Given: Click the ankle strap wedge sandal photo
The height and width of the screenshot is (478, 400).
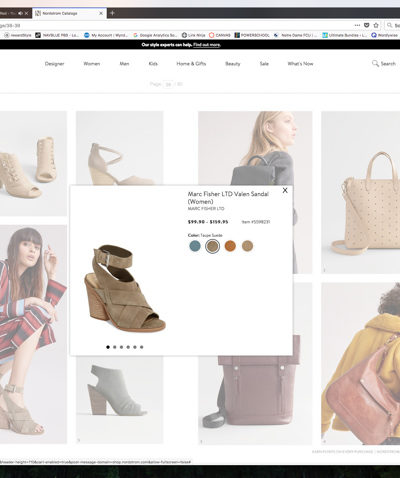Looking at the screenshot, I should (x=119, y=148).
